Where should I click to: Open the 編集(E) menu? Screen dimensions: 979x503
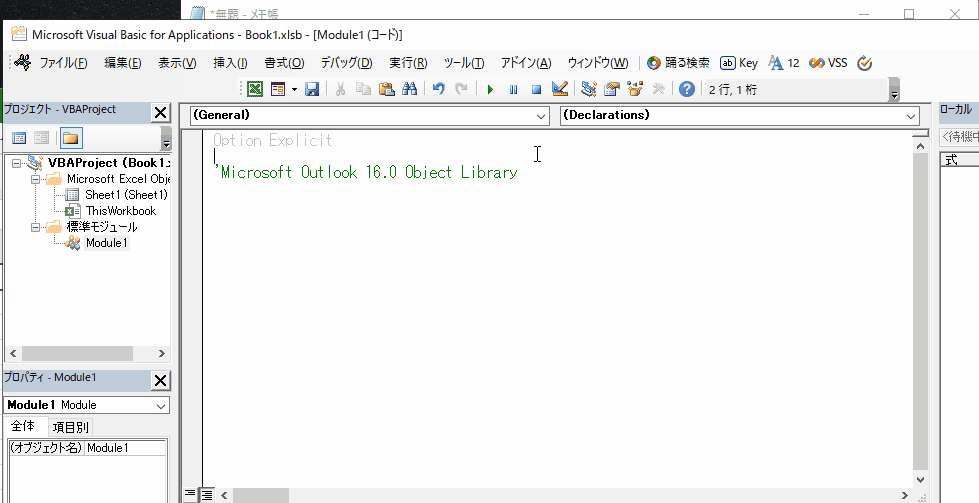(x=122, y=62)
